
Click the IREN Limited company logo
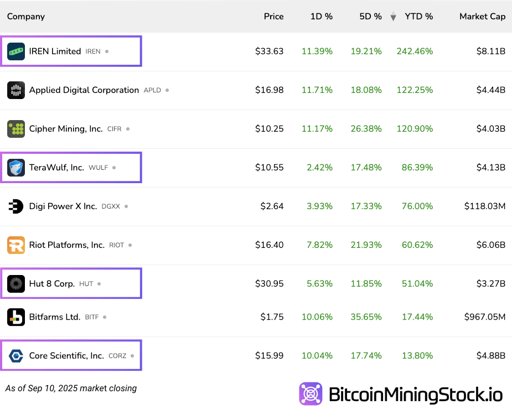tap(16, 51)
